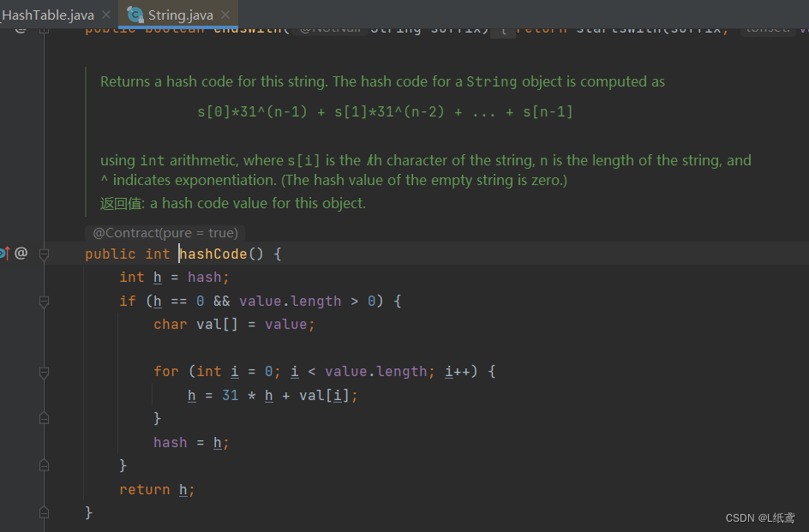This screenshot has height=532, width=809.
Task: Click the 'hash = h;' assignment line
Action: coord(191,443)
